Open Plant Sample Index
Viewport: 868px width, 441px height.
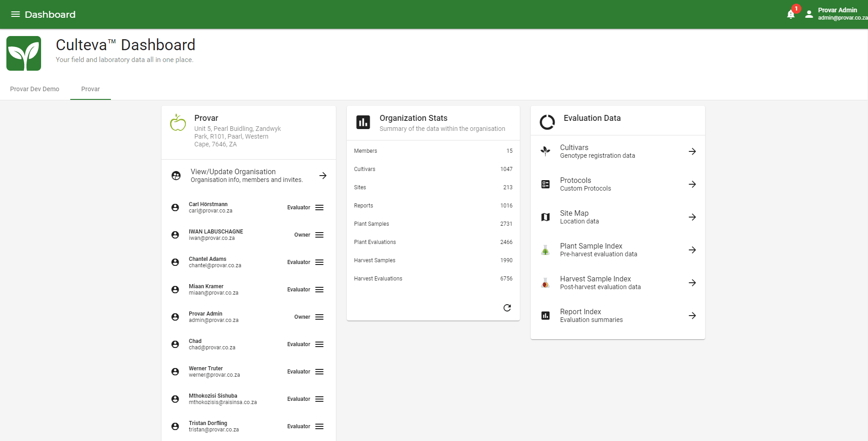(618, 250)
